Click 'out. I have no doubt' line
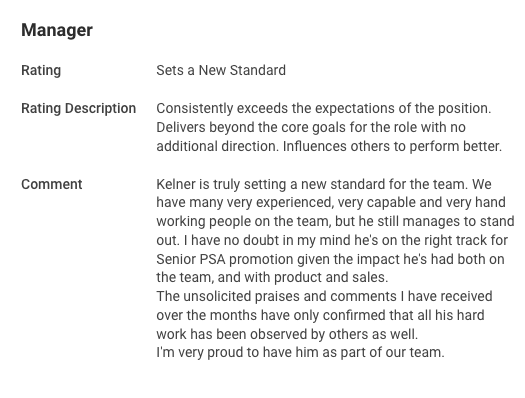Viewport: 525px width, 398px height. click(x=332, y=240)
